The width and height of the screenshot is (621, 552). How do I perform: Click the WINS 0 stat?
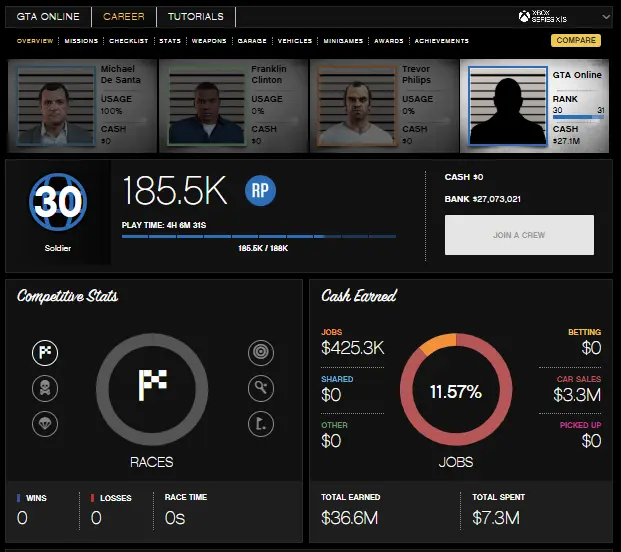tap(32, 509)
